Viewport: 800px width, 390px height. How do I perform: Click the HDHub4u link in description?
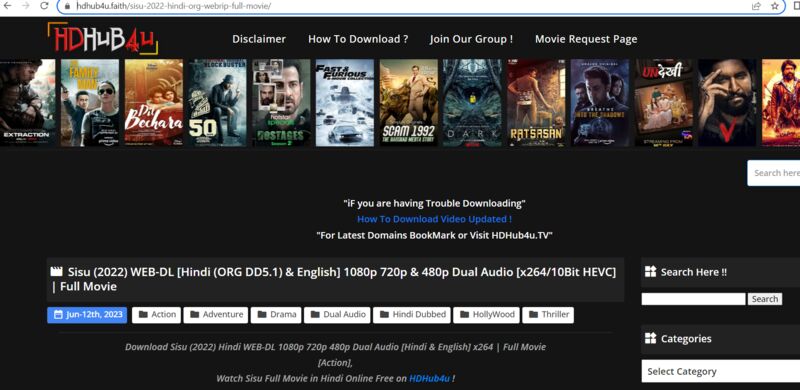[x=429, y=379]
